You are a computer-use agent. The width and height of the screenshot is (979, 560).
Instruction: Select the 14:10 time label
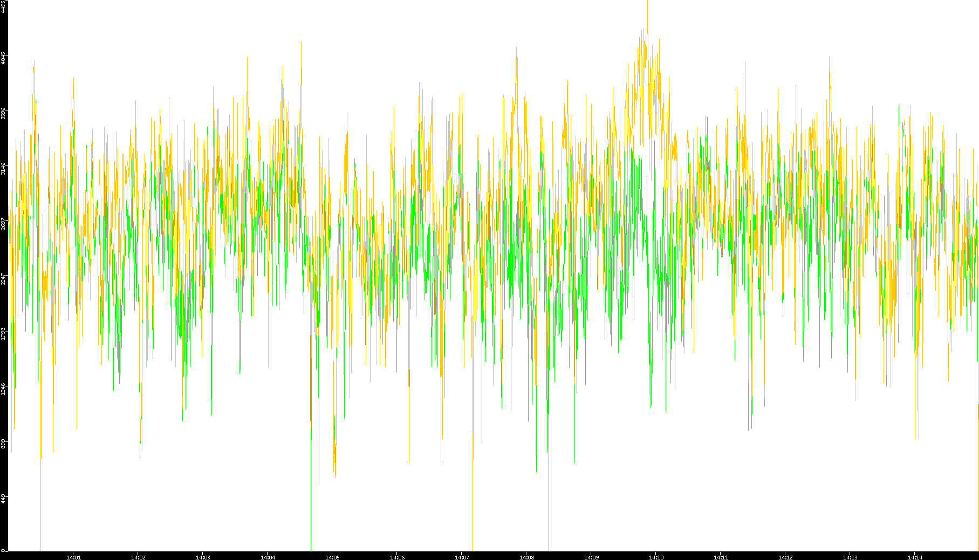click(x=656, y=557)
